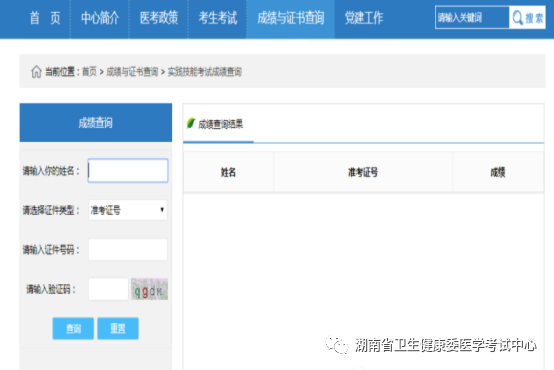Click the home icon in breadcrumb

click(36, 72)
